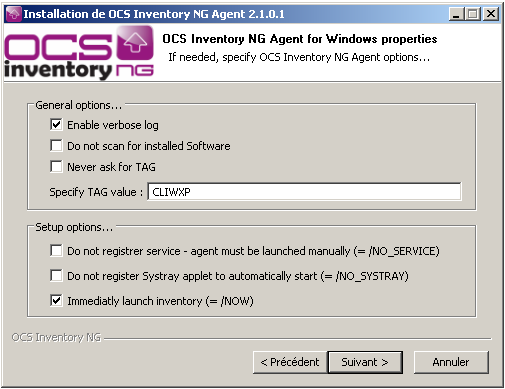505x389 pixels.
Task: Focus the TAG value field containing CLIWXP
Action: click(304, 192)
